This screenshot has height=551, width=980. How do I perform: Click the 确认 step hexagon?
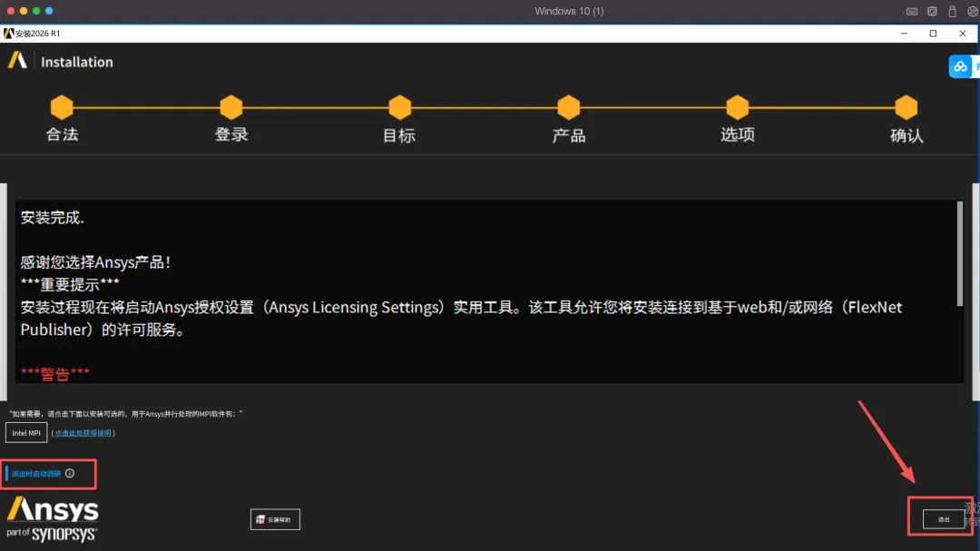point(906,107)
